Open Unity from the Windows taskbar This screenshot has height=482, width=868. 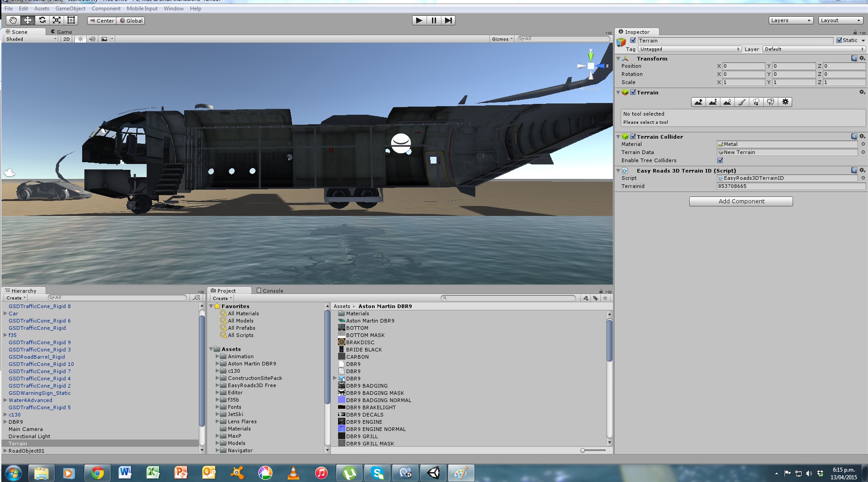point(433,473)
